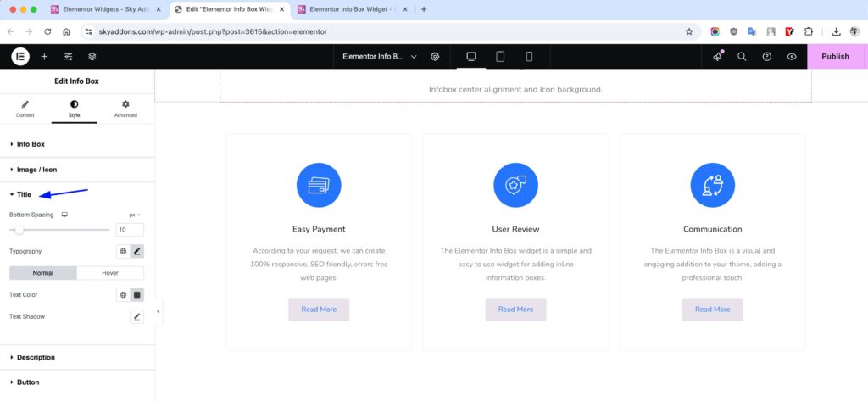Expand the Info Box section
The height and width of the screenshot is (402, 868).
coord(77,144)
